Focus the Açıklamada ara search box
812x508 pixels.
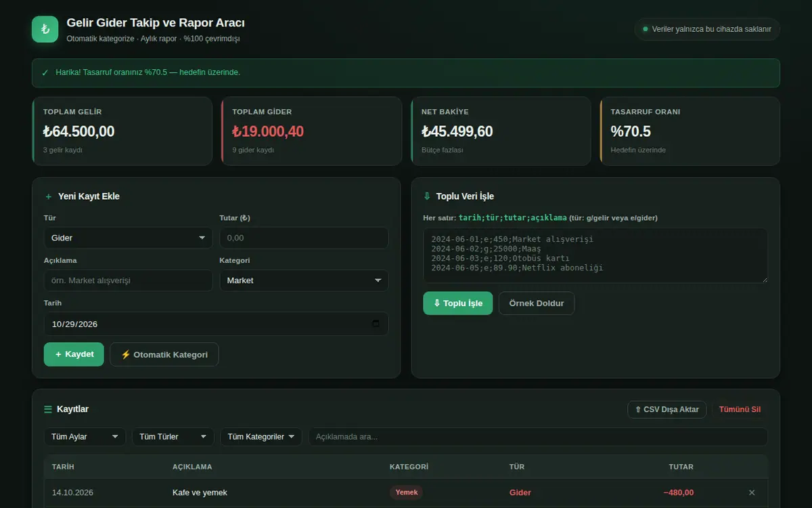pos(538,437)
